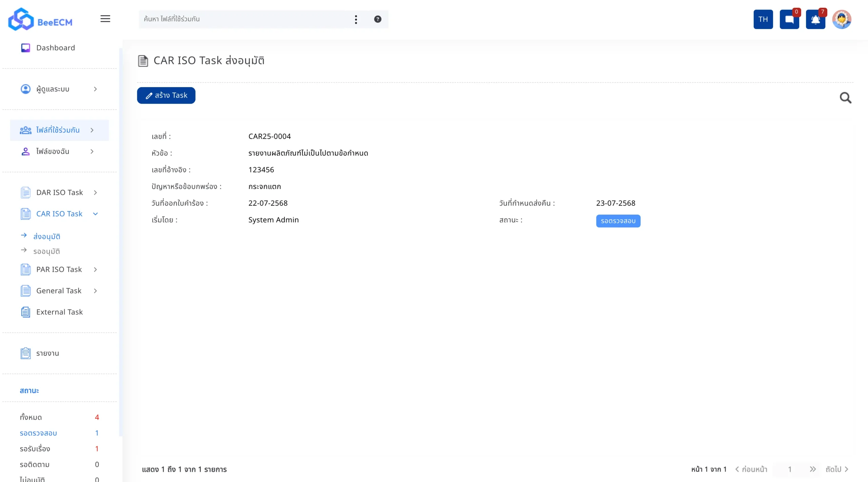Screen dimensions: 868x482
Task: Focus the ค้นหา ไฟล์ที่ใช้ร่วมกัน search field
Action: pos(244,19)
